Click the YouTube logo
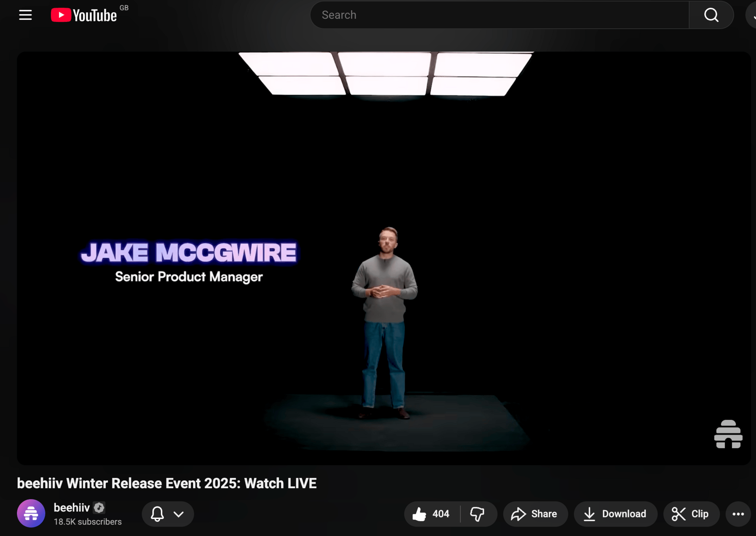756x536 pixels. [84, 15]
